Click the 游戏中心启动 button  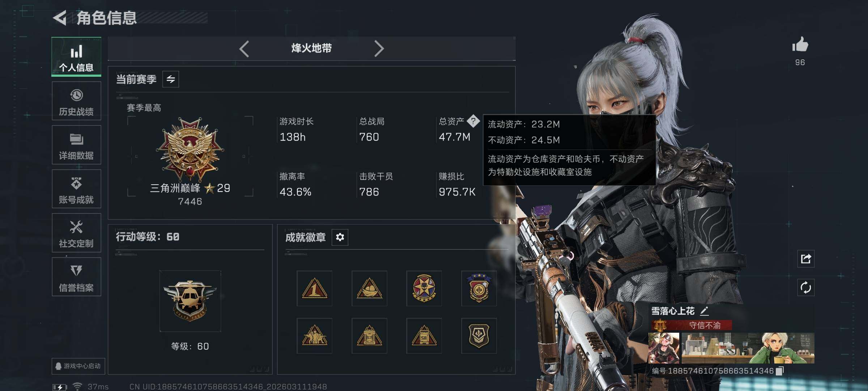point(78,366)
